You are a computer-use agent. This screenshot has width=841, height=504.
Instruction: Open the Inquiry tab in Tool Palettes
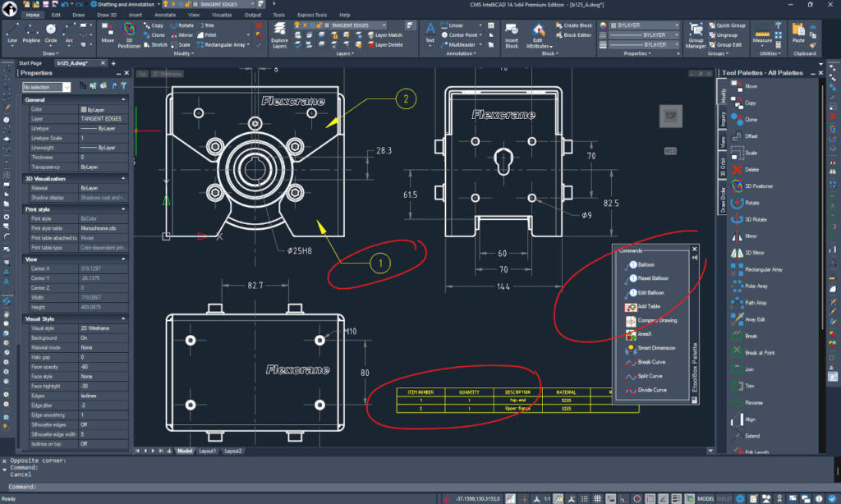pyautogui.click(x=723, y=118)
